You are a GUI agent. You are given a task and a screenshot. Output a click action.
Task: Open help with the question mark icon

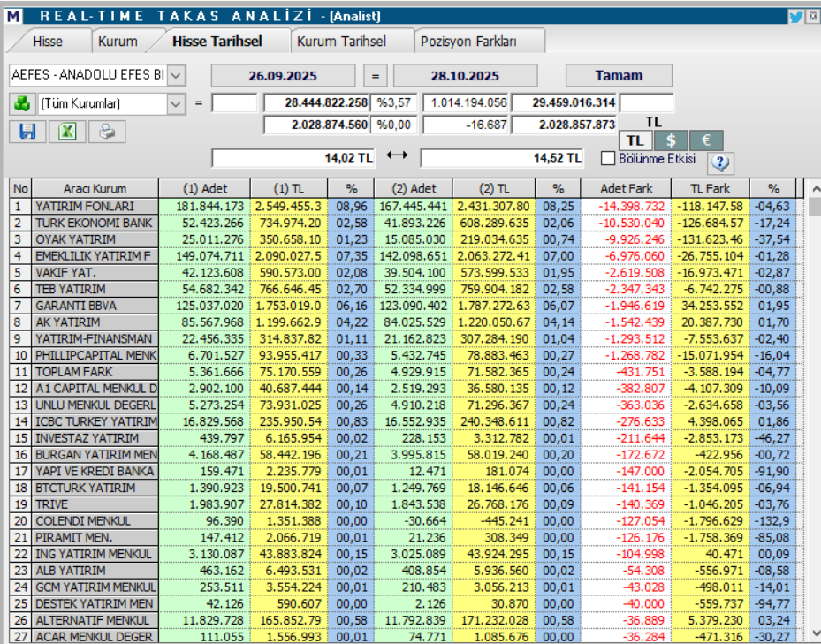pyautogui.click(x=720, y=163)
